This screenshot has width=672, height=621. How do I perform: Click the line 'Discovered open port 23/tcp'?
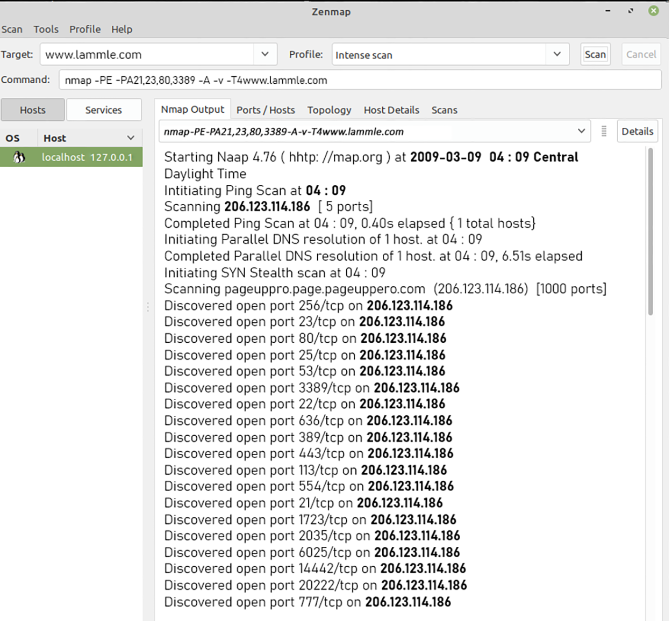305,322
